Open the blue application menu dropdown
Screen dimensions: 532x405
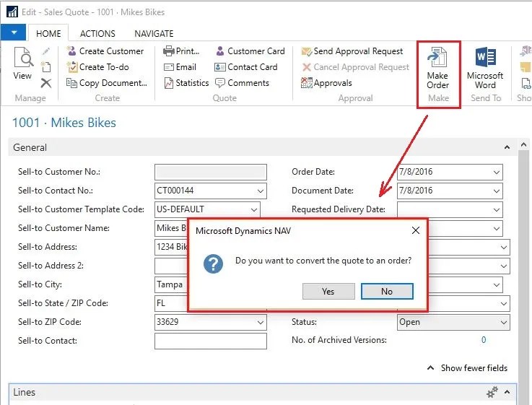(13, 32)
